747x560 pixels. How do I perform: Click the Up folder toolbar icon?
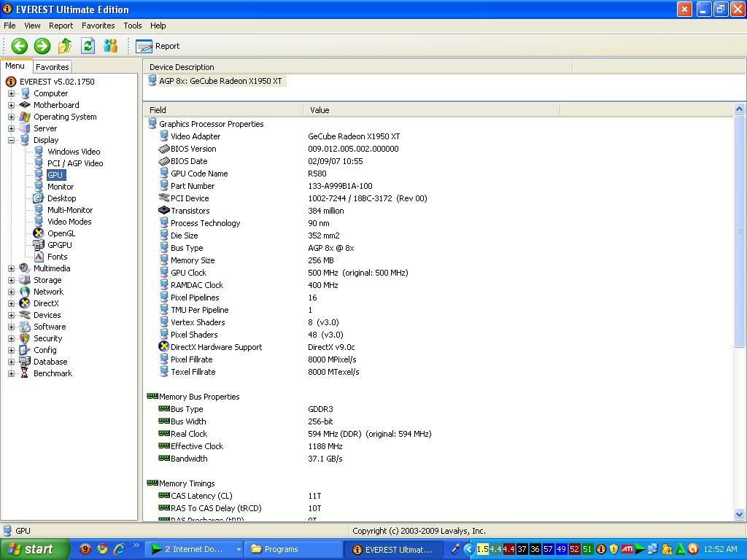pos(65,46)
